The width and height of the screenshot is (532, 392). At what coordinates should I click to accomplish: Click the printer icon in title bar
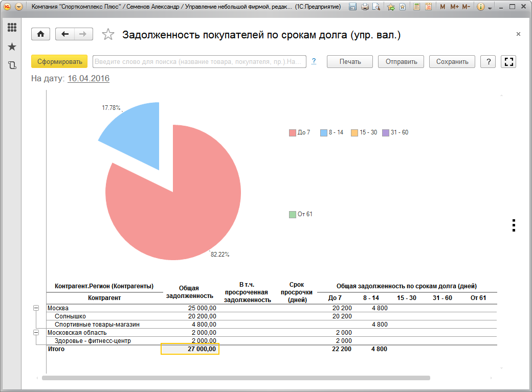pos(365,7)
